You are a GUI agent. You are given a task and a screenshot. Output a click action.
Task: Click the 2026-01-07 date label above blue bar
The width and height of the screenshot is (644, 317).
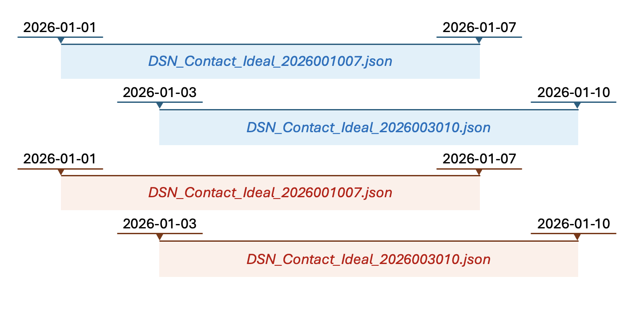(x=479, y=28)
